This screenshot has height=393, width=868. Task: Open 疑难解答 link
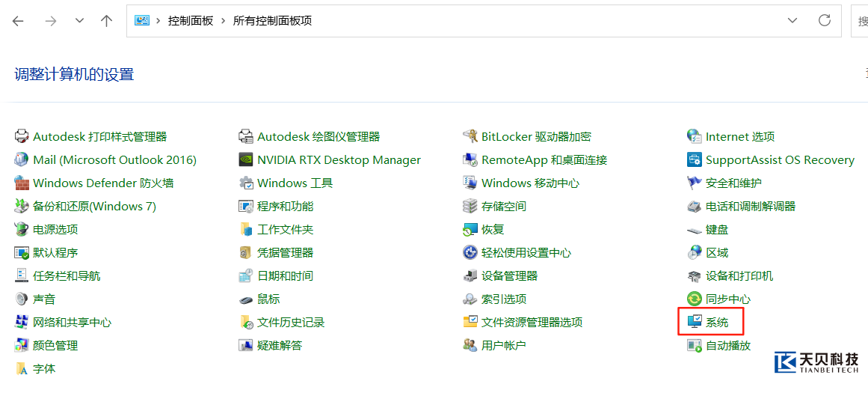280,345
